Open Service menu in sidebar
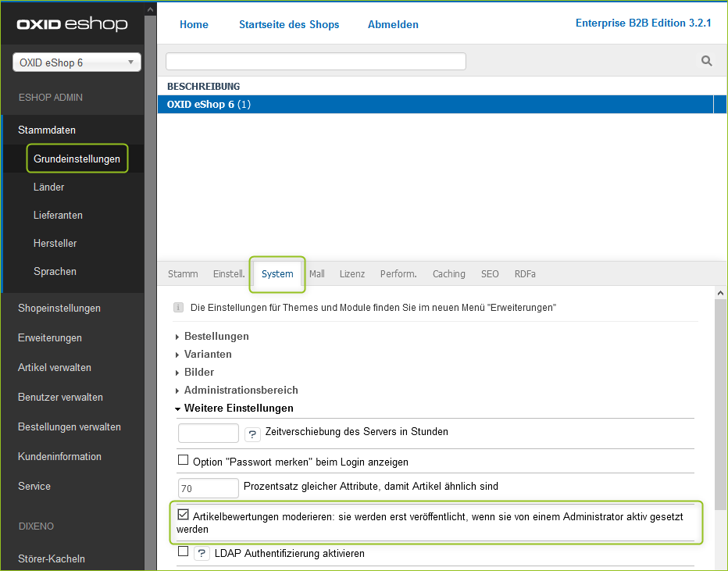728x571 pixels. [x=34, y=487]
